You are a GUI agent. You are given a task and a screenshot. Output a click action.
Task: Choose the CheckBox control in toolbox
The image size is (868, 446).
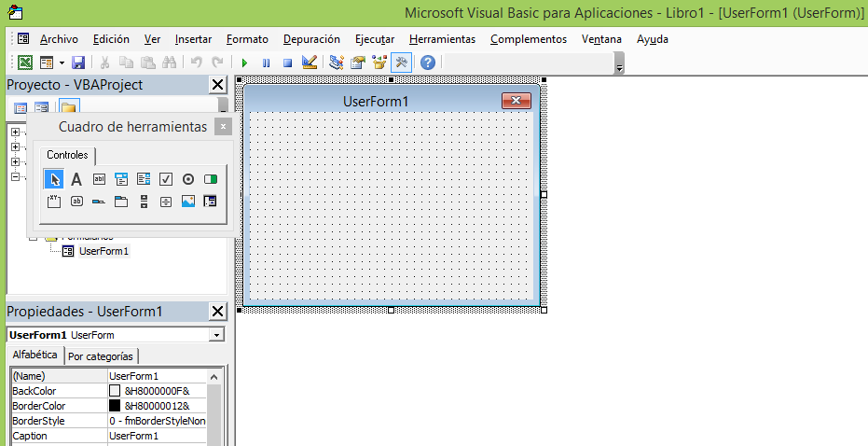click(166, 179)
